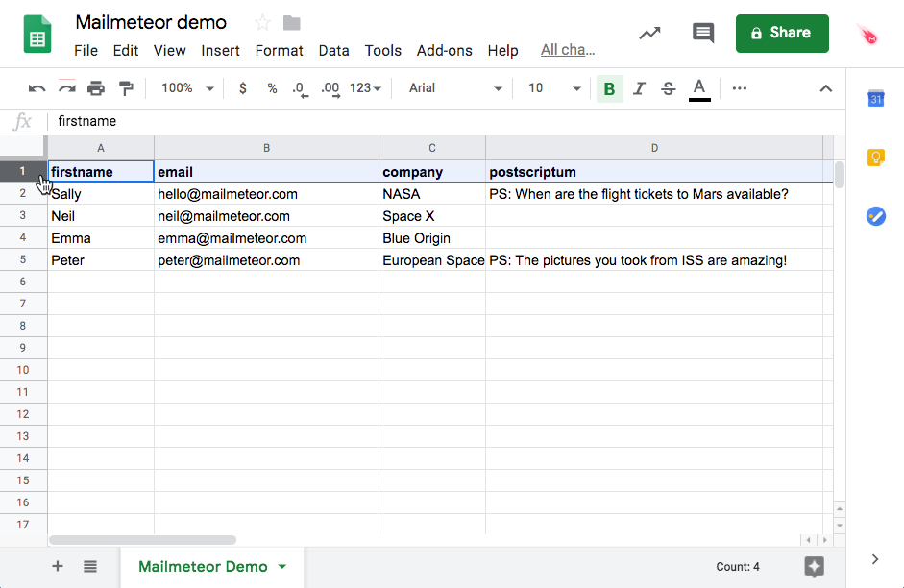This screenshot has height=588, width=904.
Task: Open the Help menu
Action: click(x=502, y=51)
